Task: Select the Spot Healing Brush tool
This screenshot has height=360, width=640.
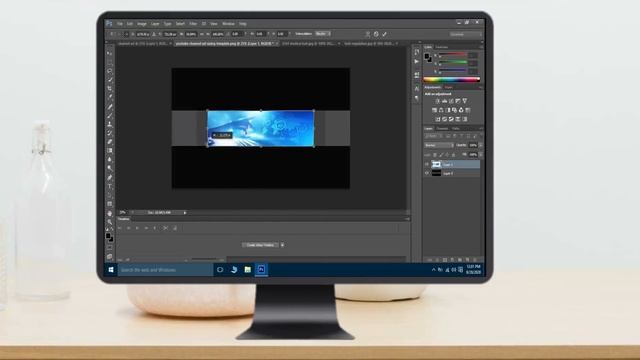Action: click(x=109, y=107)
